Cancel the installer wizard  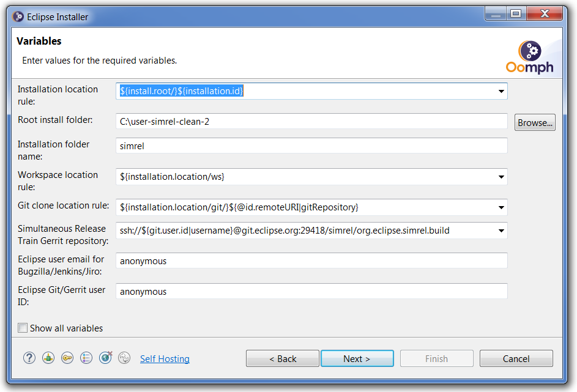point(516,358)
